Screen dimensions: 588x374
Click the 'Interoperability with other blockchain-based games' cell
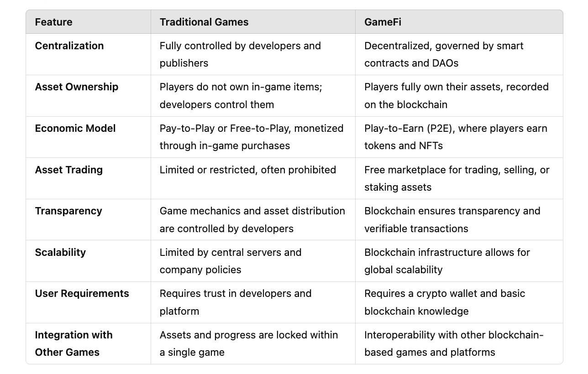(454, 343)
